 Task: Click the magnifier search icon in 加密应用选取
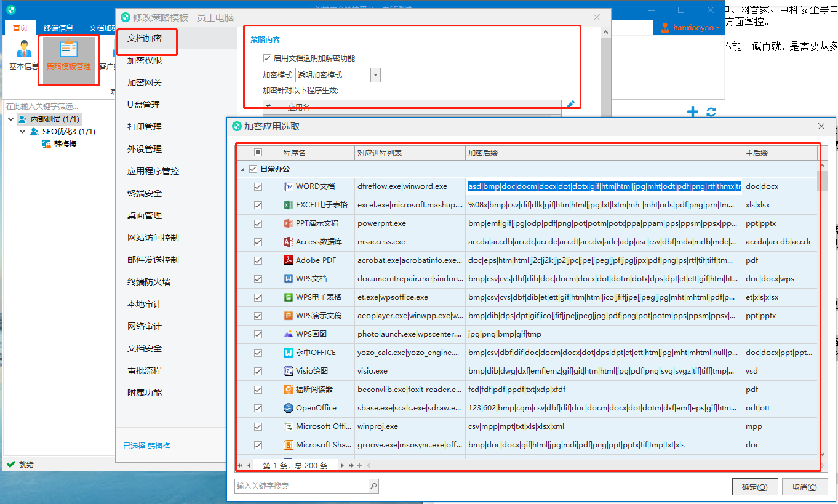[373, 486]
